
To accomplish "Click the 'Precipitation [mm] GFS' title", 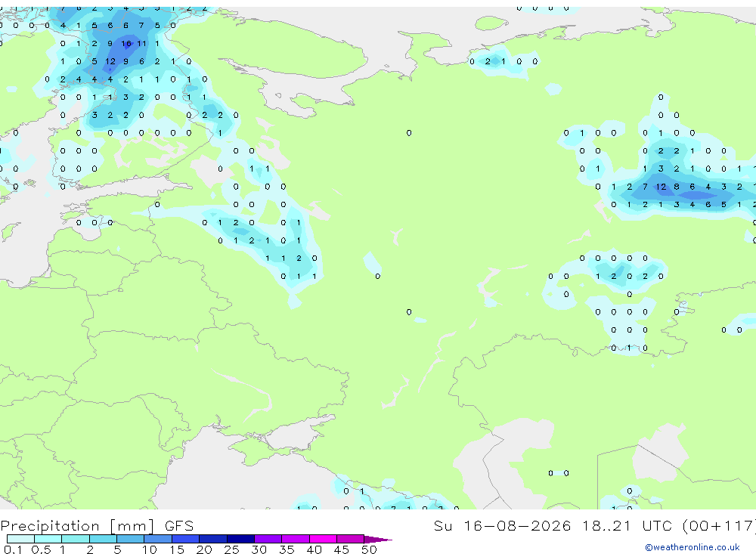I will coord(97,525).
